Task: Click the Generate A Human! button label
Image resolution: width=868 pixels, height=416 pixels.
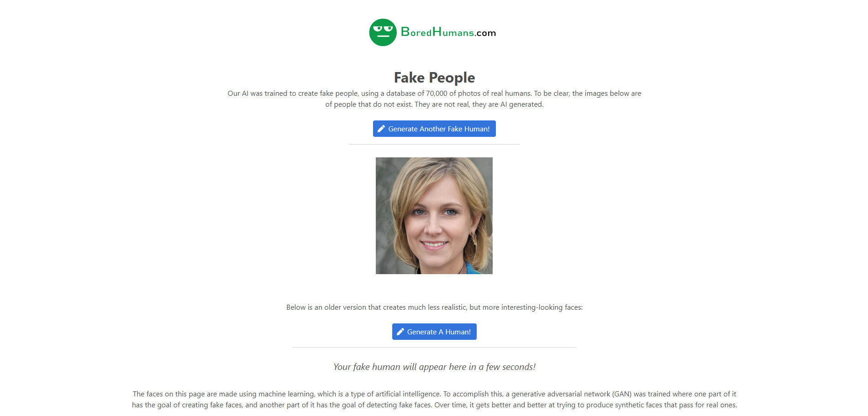Action: [439, 332]
